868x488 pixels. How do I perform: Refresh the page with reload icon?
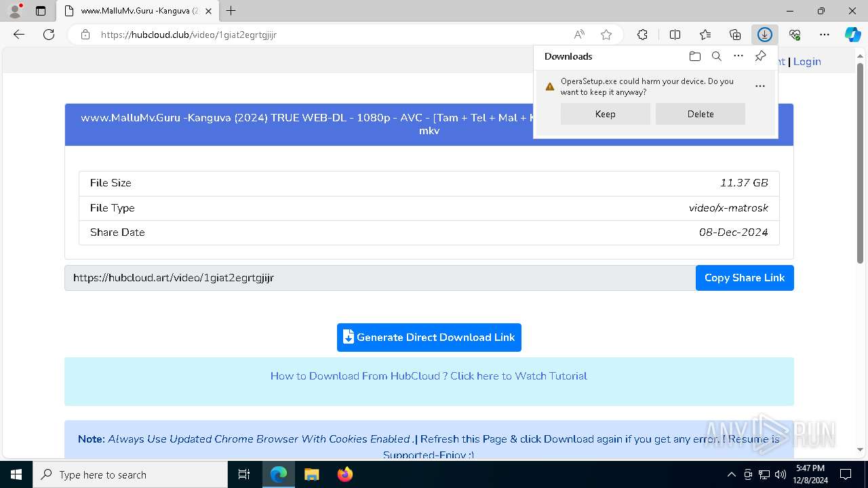tap(49, 35)
